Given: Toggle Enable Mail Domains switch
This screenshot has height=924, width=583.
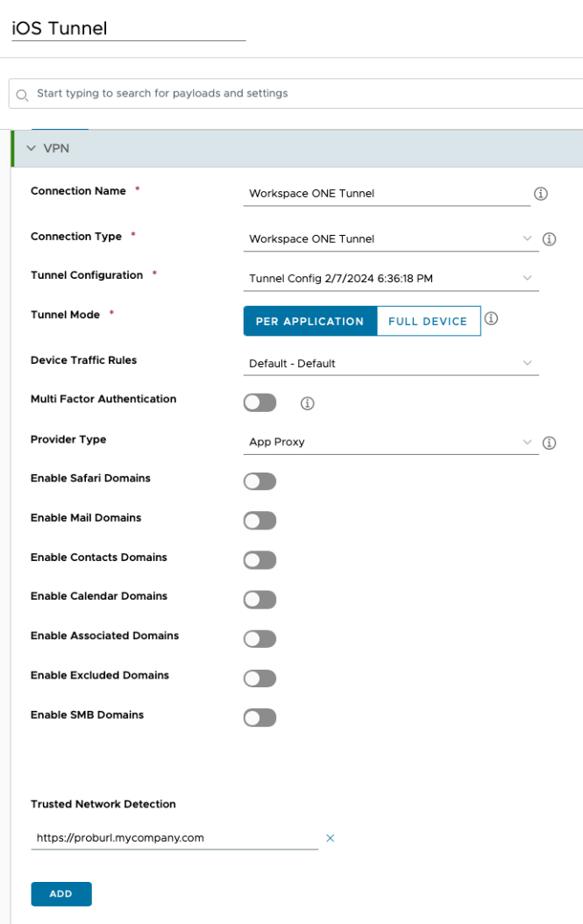Looking at the screenshot, I should coord(260,521).
